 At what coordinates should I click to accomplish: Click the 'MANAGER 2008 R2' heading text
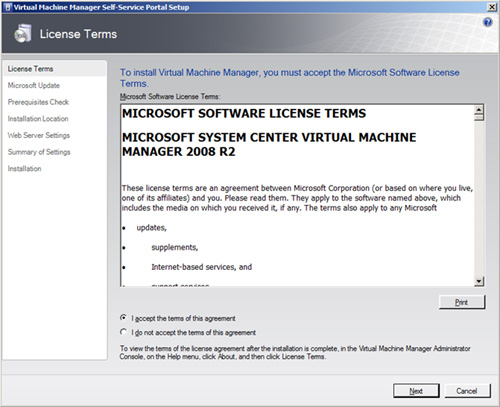click(x=179, y=152)
